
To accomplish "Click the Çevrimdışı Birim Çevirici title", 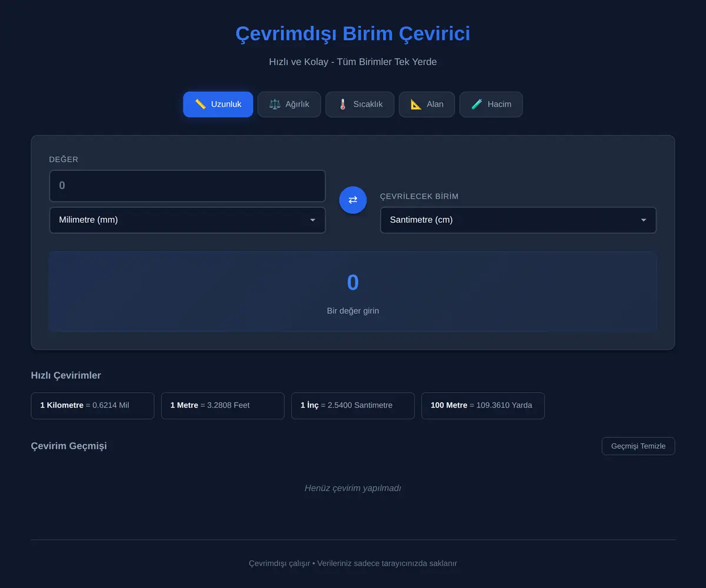I will click(353, 34).
